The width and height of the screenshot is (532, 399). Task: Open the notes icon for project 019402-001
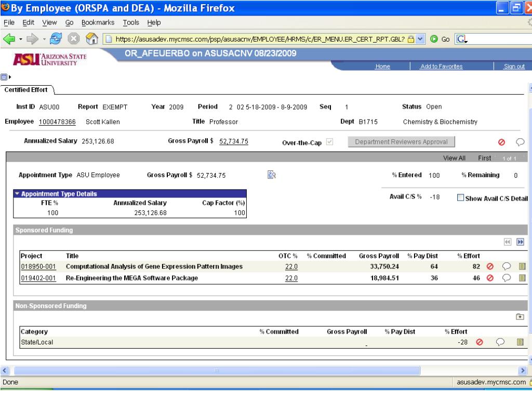click(x=522, y=278)
